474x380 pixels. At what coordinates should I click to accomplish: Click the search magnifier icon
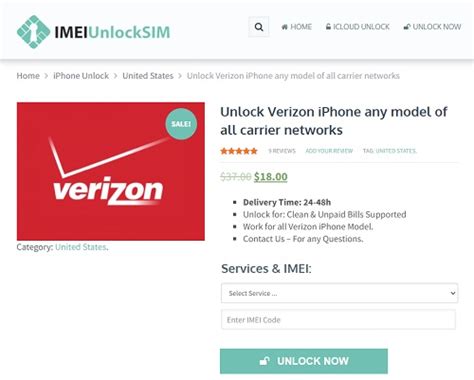259,27
